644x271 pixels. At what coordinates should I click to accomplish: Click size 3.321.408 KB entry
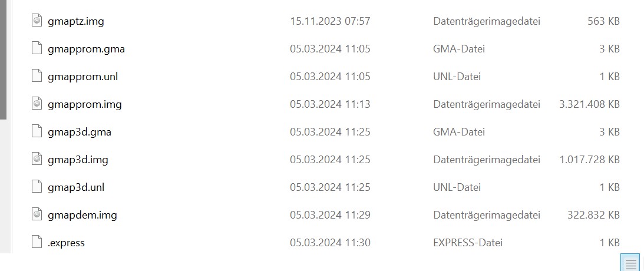click(x=589, y=104)
